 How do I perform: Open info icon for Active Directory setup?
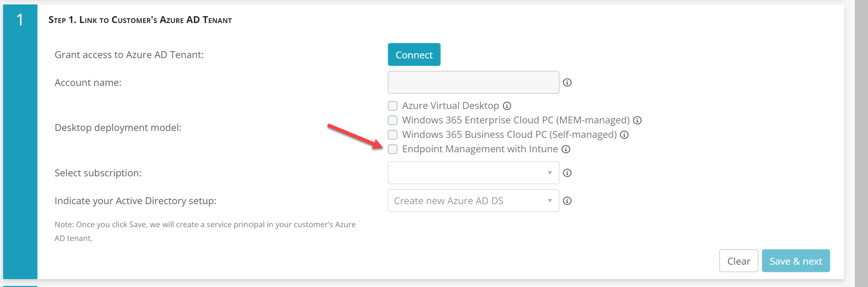pos(567,201)
